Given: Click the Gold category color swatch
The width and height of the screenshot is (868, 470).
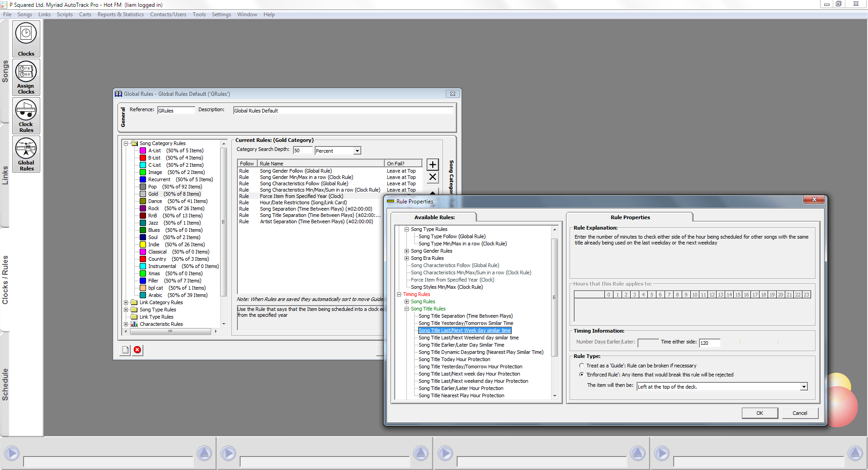Looking at the screenshot, I should [x=143, y=194].
